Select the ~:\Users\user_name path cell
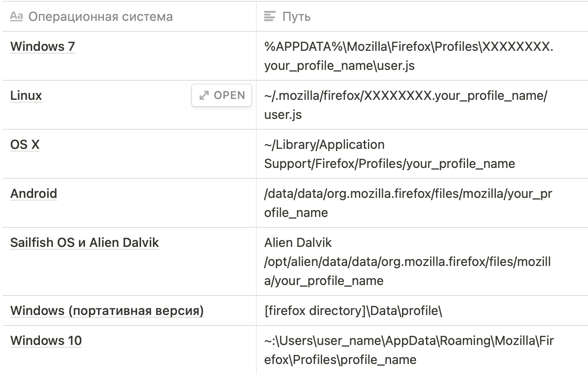The height and width of the screenshot is (374, 588). tap(408, 350)
